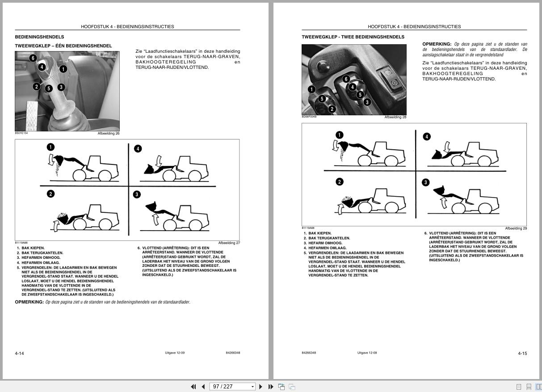Switch to two-page facing view
542x392 pixels.
point(538,387)
